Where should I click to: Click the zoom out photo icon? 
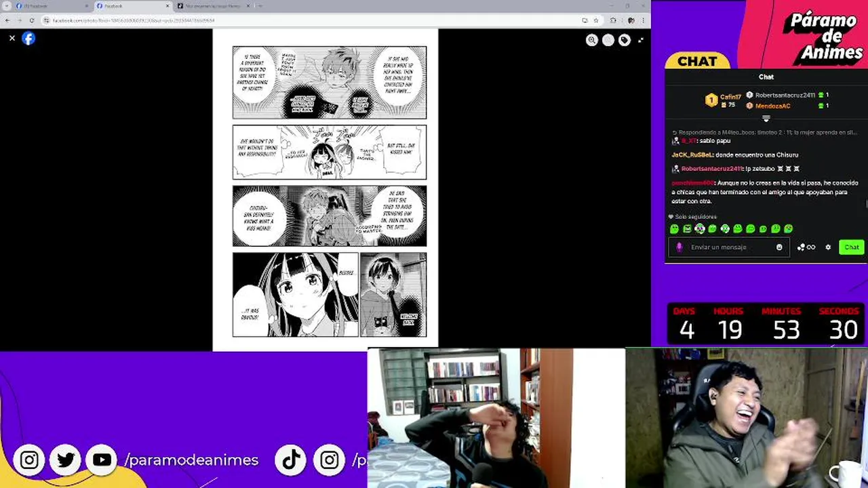click(608, 40)
